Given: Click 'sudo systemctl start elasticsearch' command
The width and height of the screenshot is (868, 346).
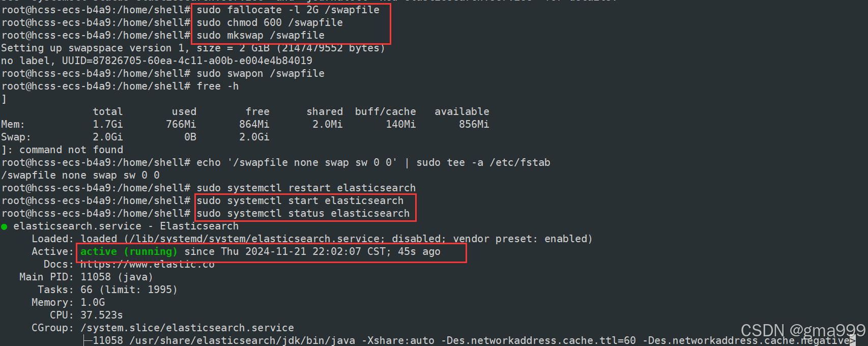Looking at the screenshot, I should pos(300,200).
